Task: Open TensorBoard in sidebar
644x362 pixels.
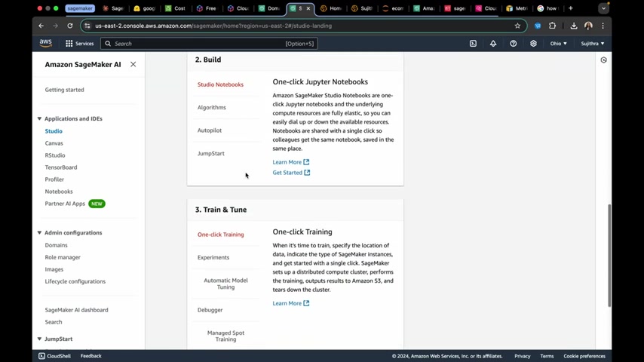Action: 61,167
